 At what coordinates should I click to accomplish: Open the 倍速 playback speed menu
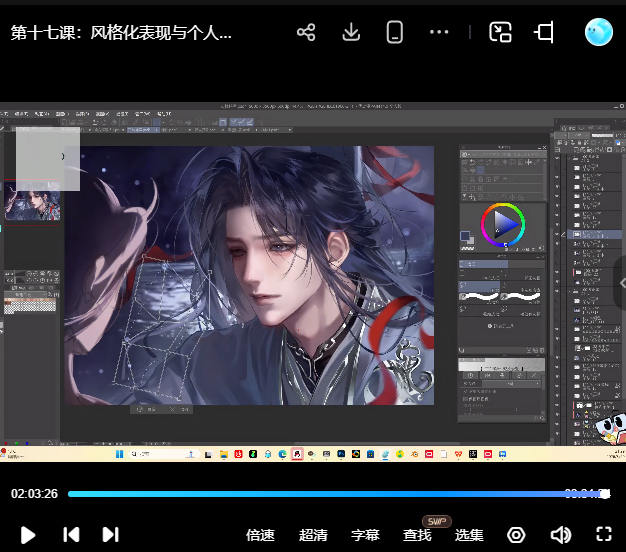pos(260,535)
